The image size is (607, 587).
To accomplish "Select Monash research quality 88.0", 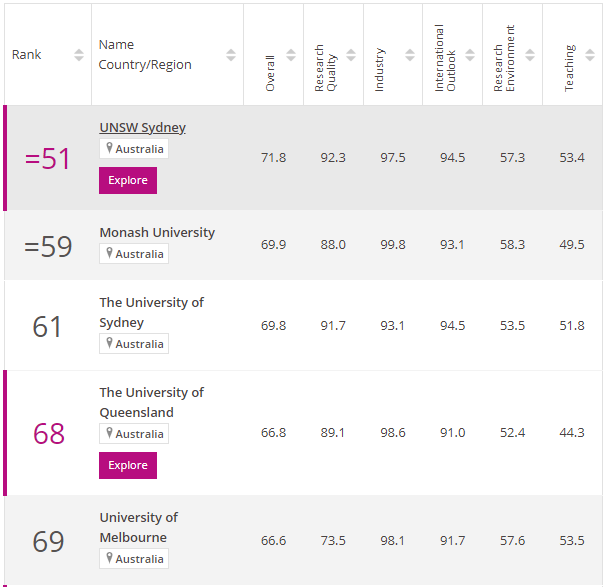I will point(333,245).
